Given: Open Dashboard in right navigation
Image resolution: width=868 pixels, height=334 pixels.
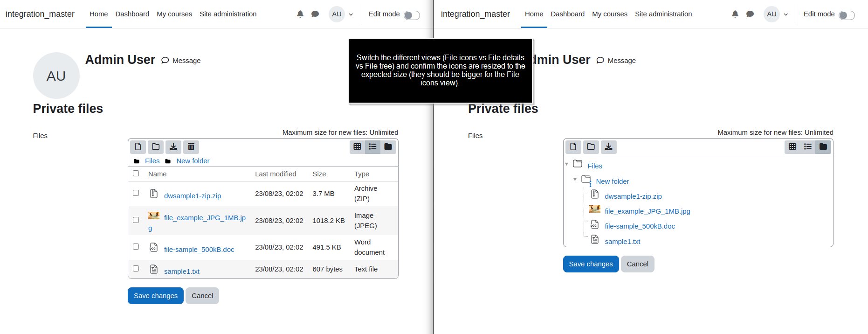Looking at the screenshot, I should pyautogui.click(x=568, y=14).
